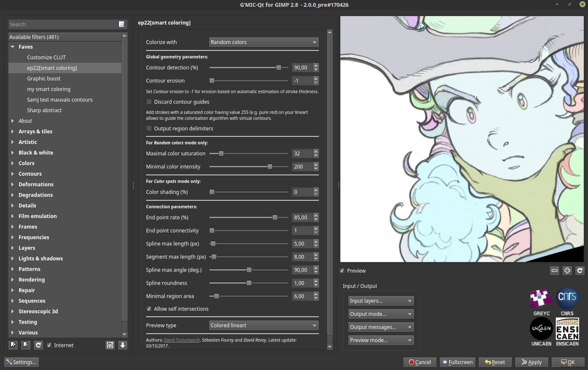Select Customize CLUT in Faves
This screenshot has height=370, width=588.
[46, 57]
